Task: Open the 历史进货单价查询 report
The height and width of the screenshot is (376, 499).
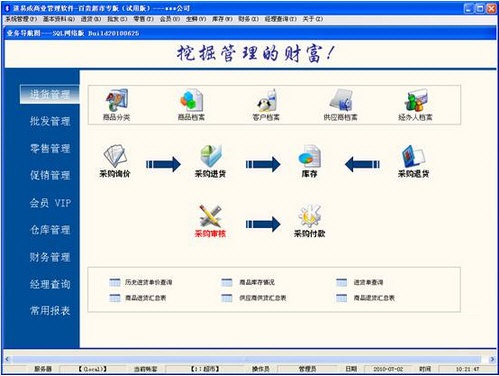Action: click(141, 282)
